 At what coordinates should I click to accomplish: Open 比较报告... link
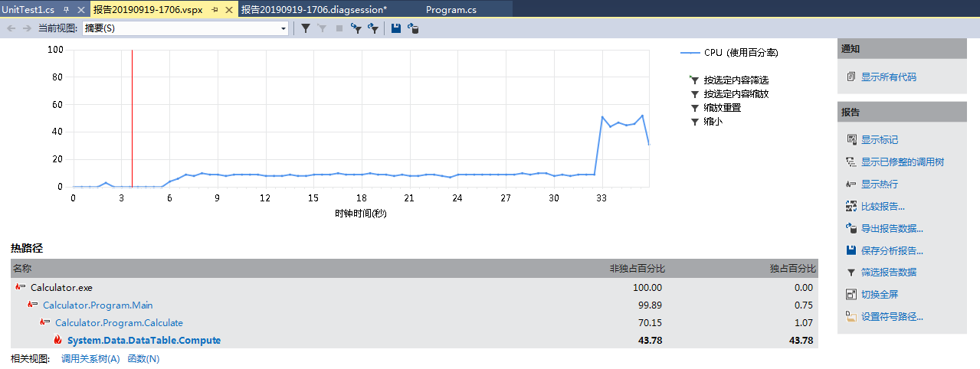pyautogui.click(x=883, y=207)
